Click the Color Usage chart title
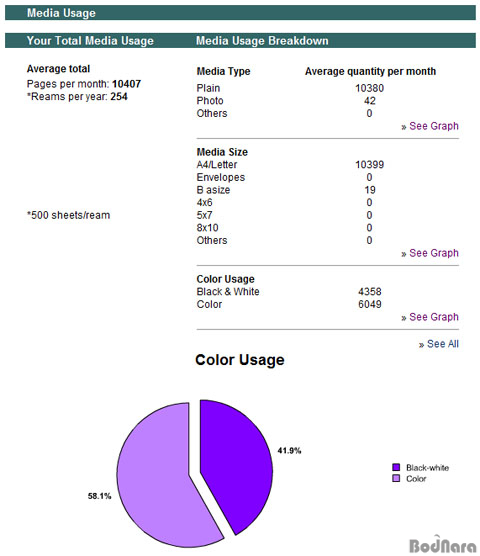The height and width of the screenshot is (556, 480). tap(240, 360)
